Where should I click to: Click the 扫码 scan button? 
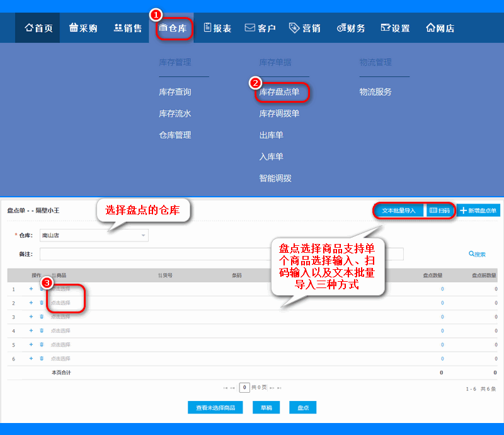pos(439,211)
